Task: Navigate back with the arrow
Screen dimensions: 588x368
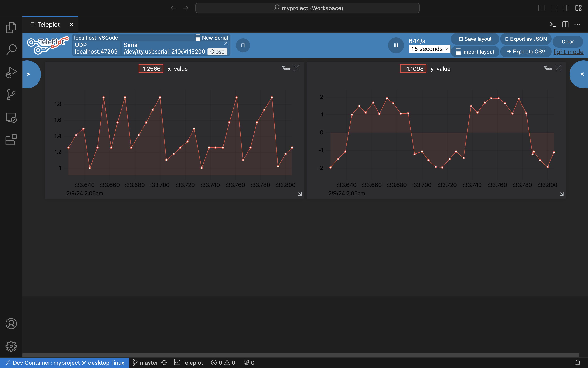Action: coord(173,8)
